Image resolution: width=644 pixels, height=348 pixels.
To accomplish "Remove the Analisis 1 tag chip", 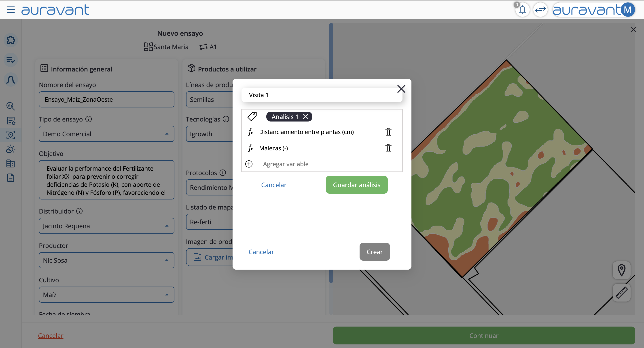I will (x=305, y=117).
